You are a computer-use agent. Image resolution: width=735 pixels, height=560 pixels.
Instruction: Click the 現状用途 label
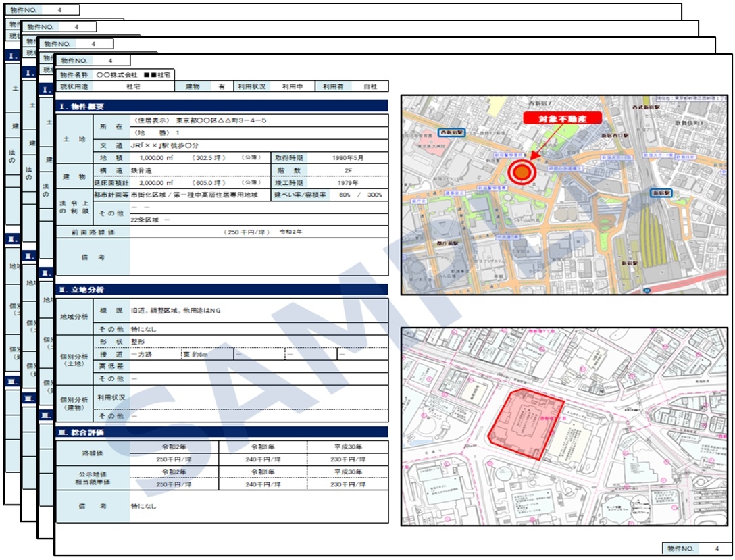[x=74, y=86]
